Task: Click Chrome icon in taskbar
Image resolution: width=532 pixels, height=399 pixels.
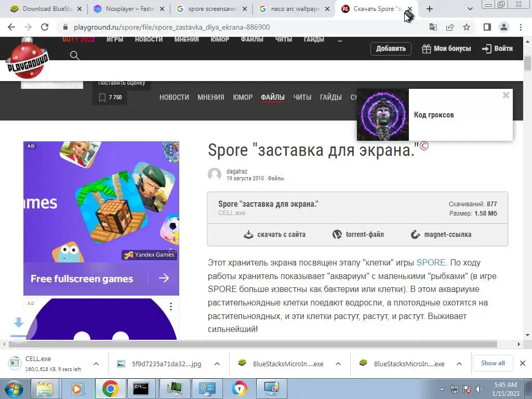Action: tap(110, 389)
